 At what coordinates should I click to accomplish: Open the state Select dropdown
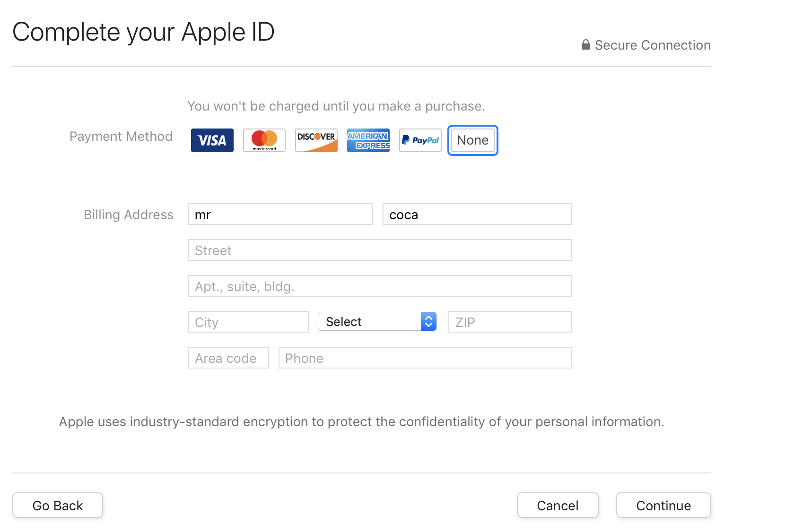(x=370, y=322)
